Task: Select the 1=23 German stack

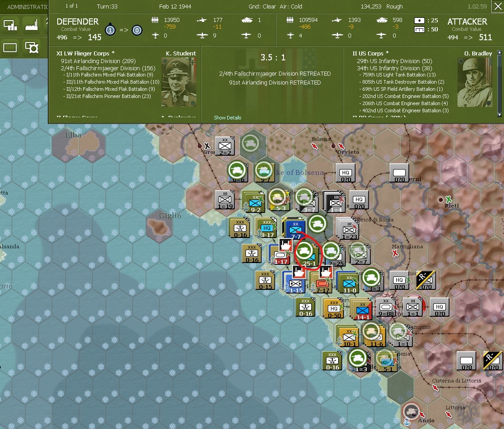Action: tap(349, 229)
